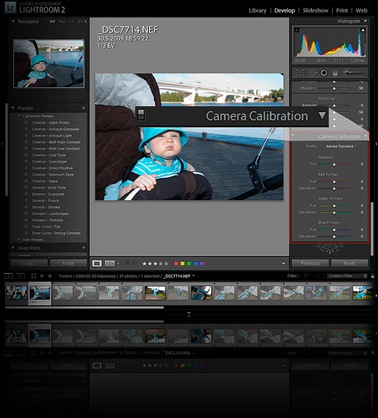Set Navigator zoom to FIT

click(x=52, y=21)
